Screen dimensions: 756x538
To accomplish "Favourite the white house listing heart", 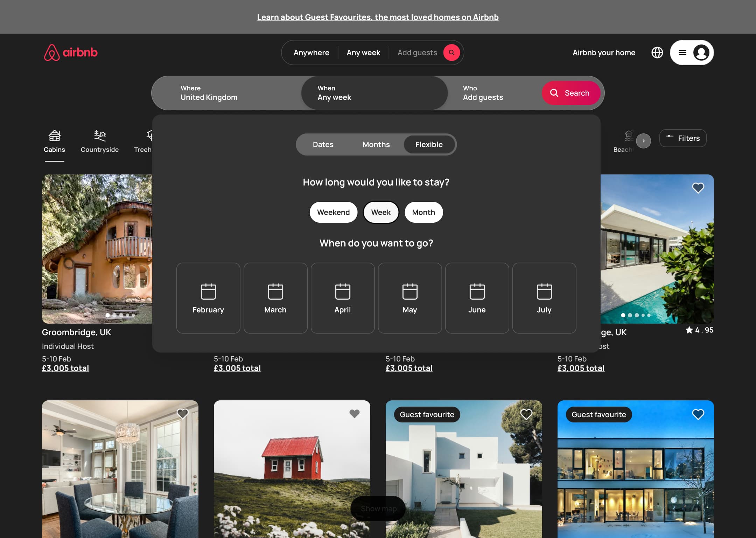I will 526,414.
